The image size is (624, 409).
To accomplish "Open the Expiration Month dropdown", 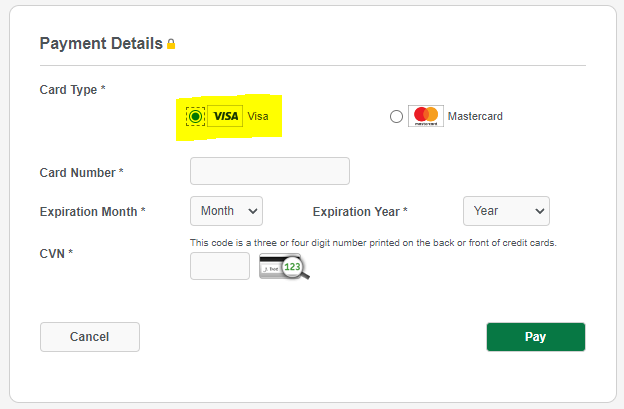I will pyautogui.click(x=226, y=211).
